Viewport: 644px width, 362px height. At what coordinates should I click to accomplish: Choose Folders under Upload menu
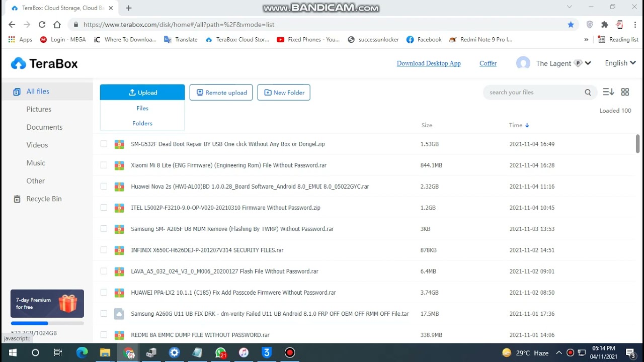point(142,123)
